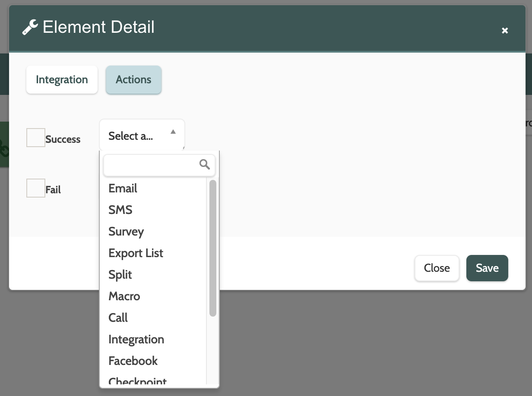This screenshot has height=396, width=532.
Task: Close the Element Detail dialog with the X icon
Action: (504, 31)
